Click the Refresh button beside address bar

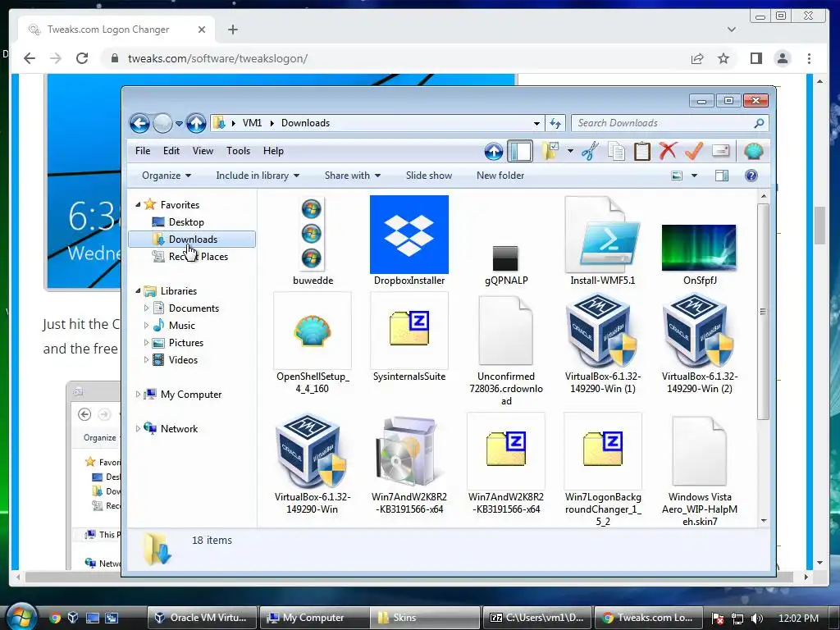click(x=555, y=124)
